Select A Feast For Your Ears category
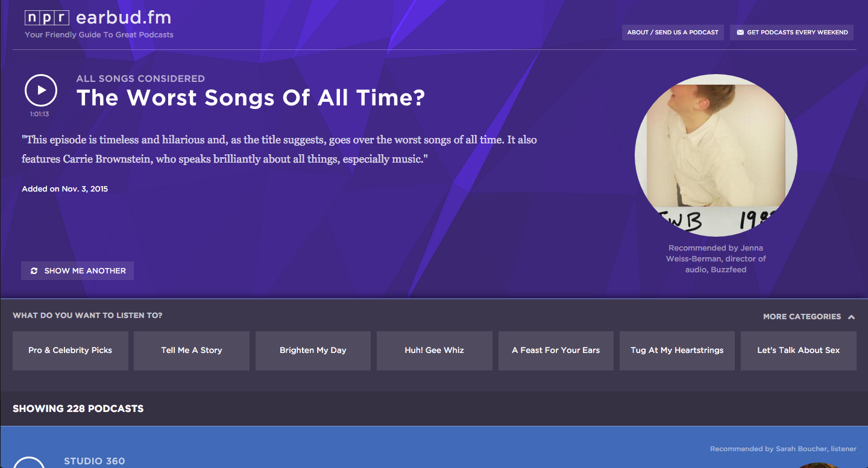The width and height of the screenshot is (868, 468). [556, 351]
